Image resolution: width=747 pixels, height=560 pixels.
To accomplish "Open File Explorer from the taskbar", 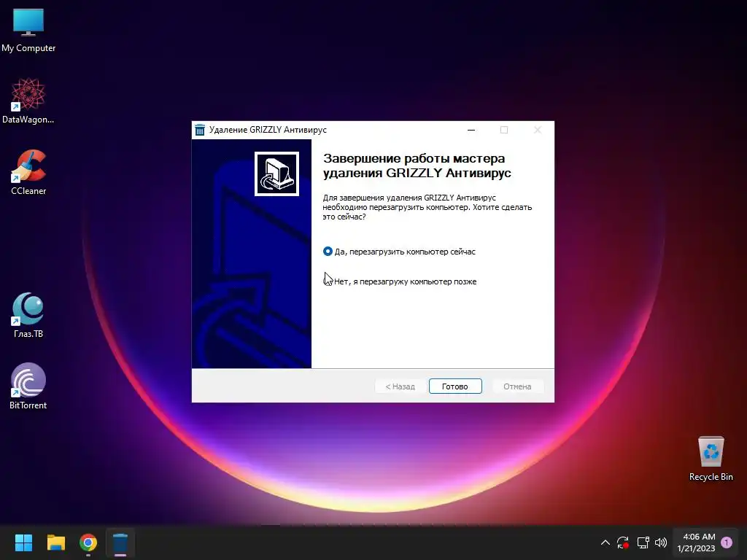I will (x=55, y=542).
